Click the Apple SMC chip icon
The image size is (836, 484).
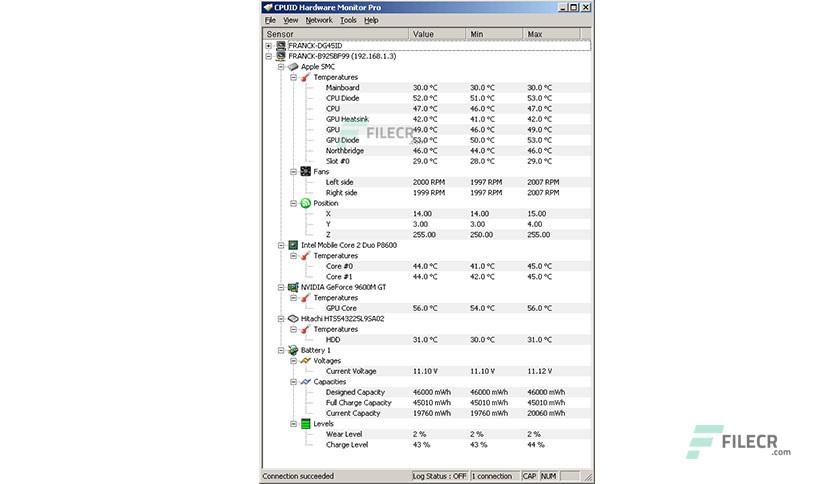point(293,67)
